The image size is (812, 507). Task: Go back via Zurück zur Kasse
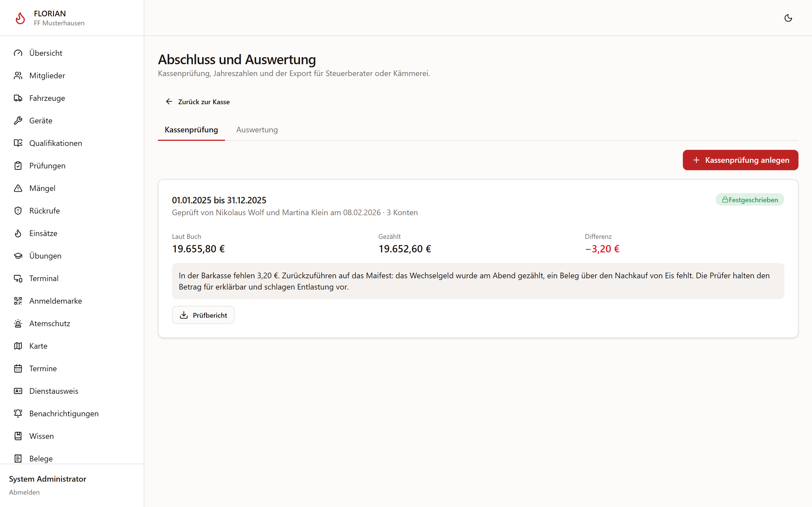[197, 102]
